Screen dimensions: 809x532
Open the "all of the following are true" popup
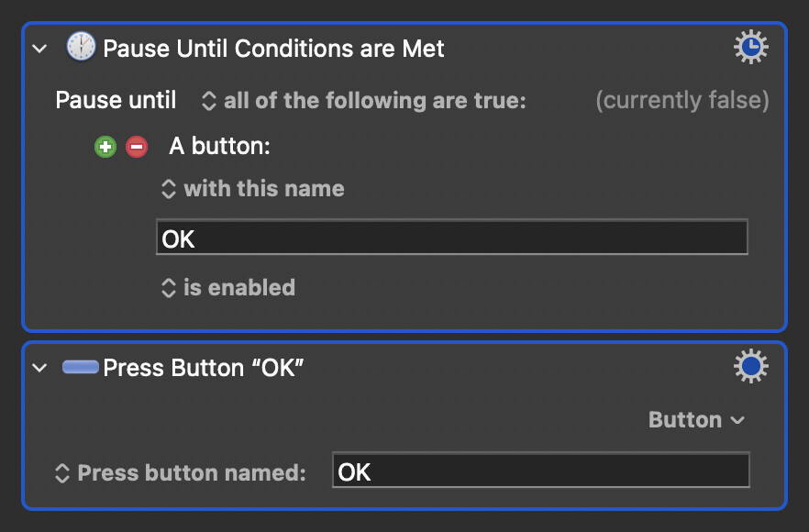pyautogui.click(x=364, y=100)
